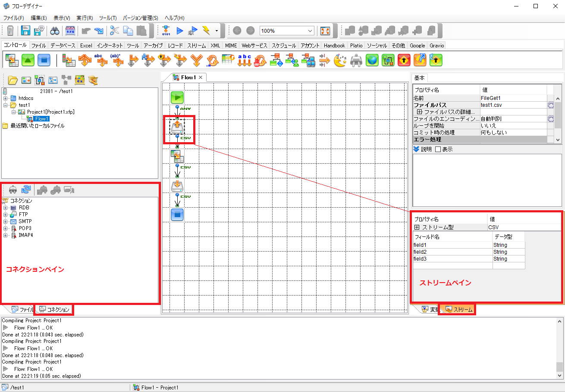Toggle the 表示 checkbox in description panel
The height and width of the screenshot is (392, 565).
(438, 149)
